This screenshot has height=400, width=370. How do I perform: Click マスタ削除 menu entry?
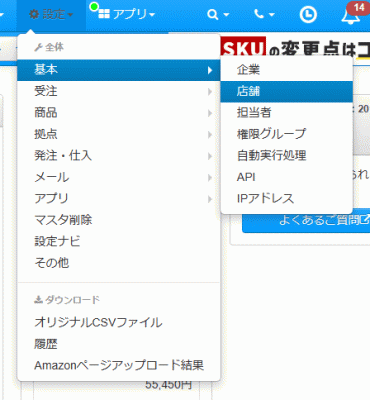coord(119,220)
